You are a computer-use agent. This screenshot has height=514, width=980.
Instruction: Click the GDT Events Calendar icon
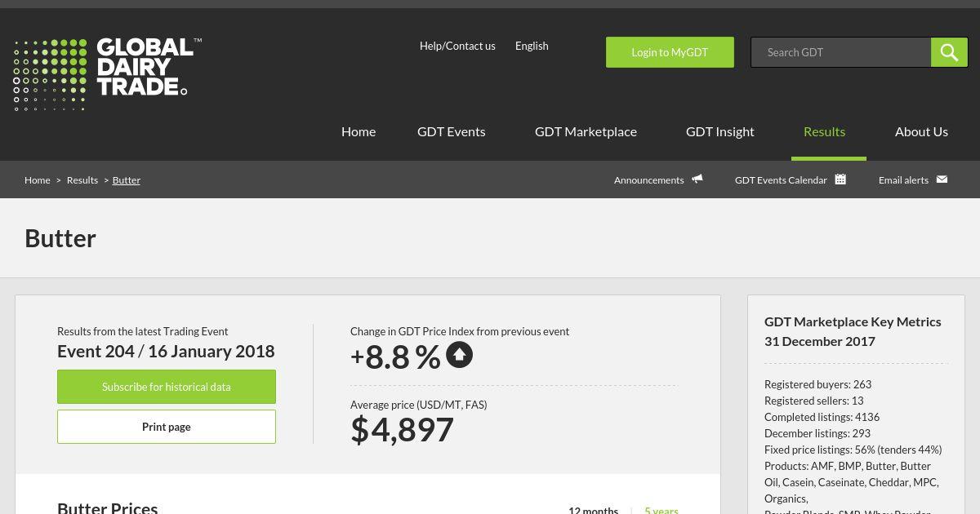[x=840, y=179]
